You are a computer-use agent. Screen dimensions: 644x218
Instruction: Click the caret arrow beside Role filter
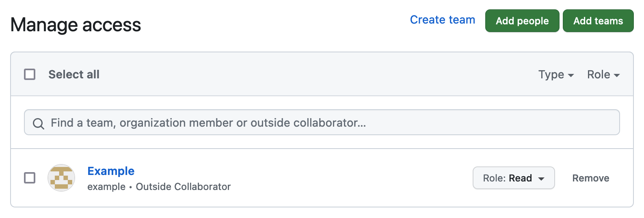tap(617, 75)
